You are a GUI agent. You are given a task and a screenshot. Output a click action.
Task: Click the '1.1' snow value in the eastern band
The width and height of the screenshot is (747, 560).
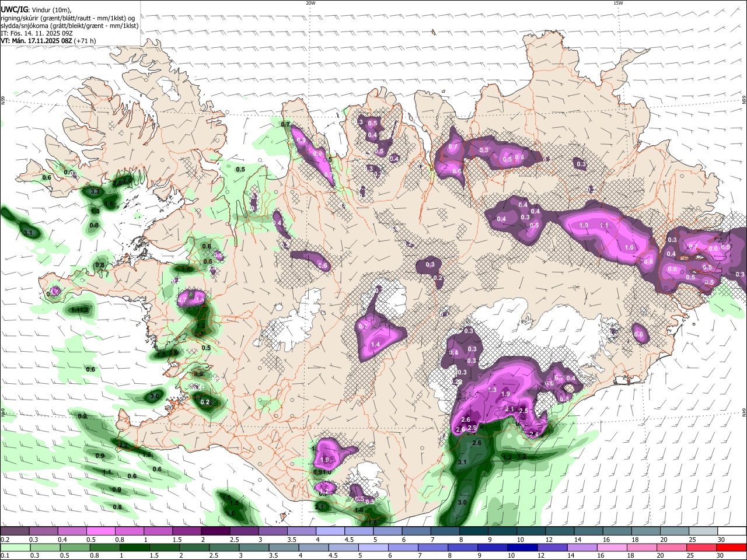pos(604,225)
